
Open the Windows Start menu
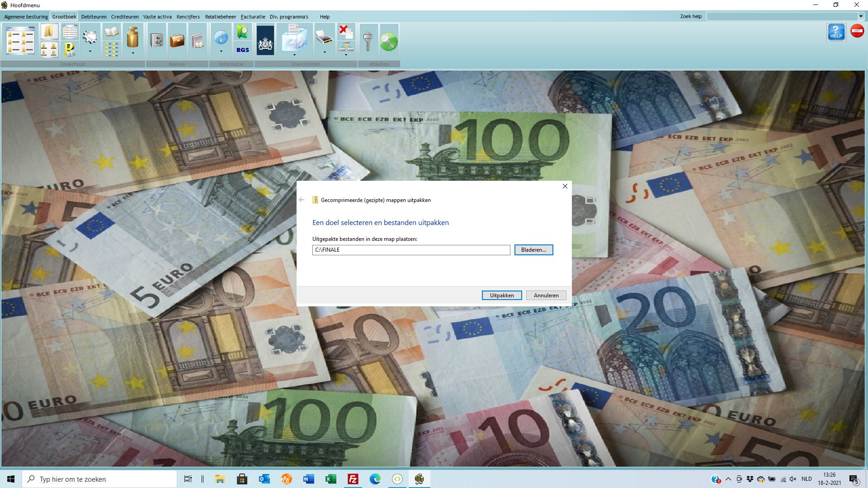(x=11, y=479)
